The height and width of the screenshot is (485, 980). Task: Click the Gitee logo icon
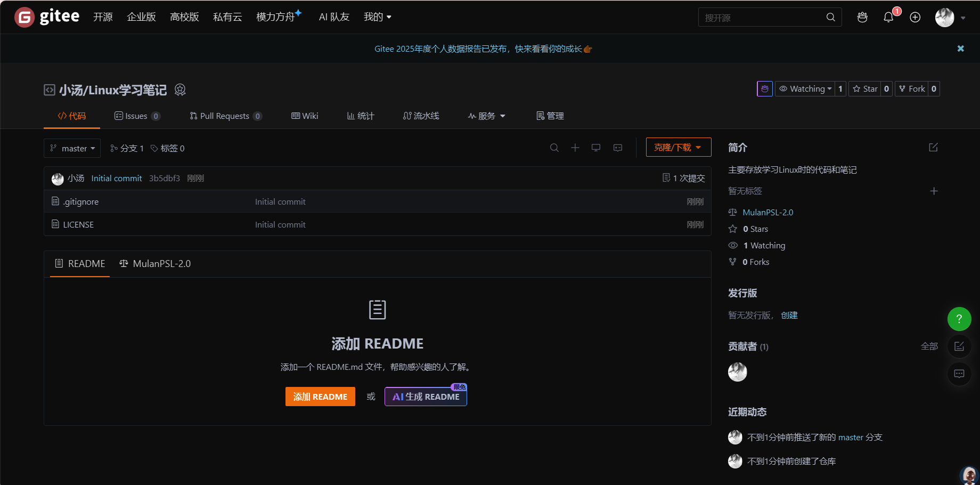click(24, 17)
